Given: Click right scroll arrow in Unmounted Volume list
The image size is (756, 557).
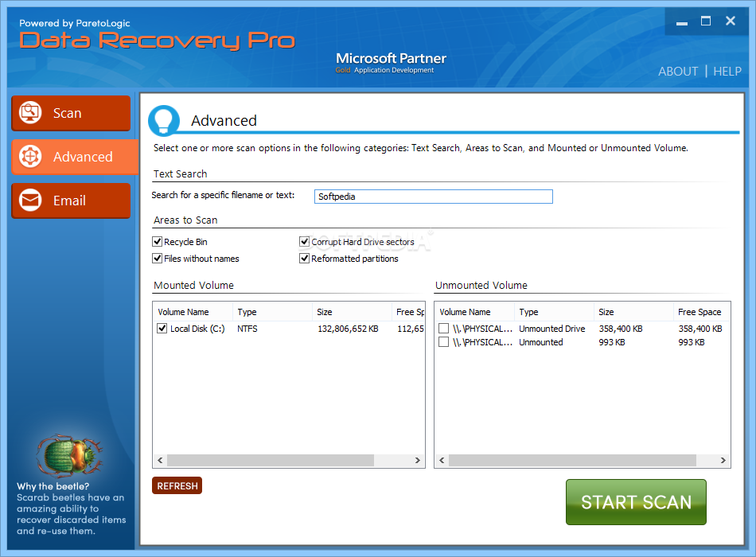Looking at the screenshot, I should (x=723, y=461).
